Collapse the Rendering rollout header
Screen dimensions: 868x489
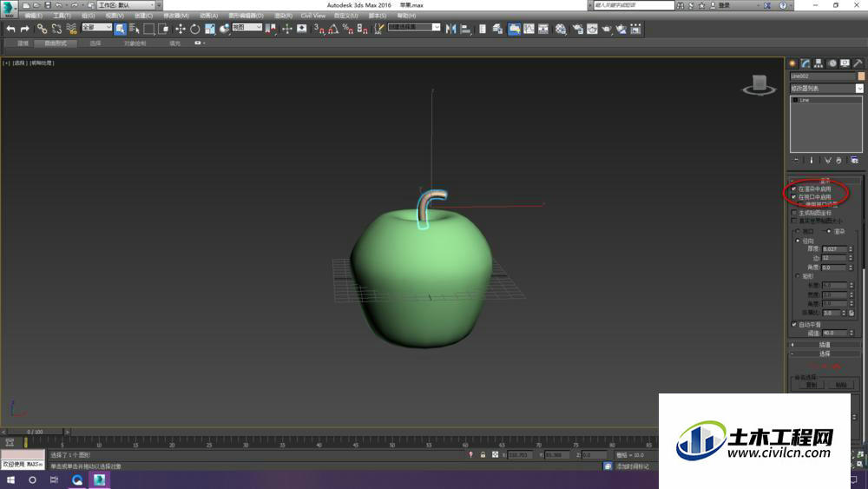(x=825, y=181)
